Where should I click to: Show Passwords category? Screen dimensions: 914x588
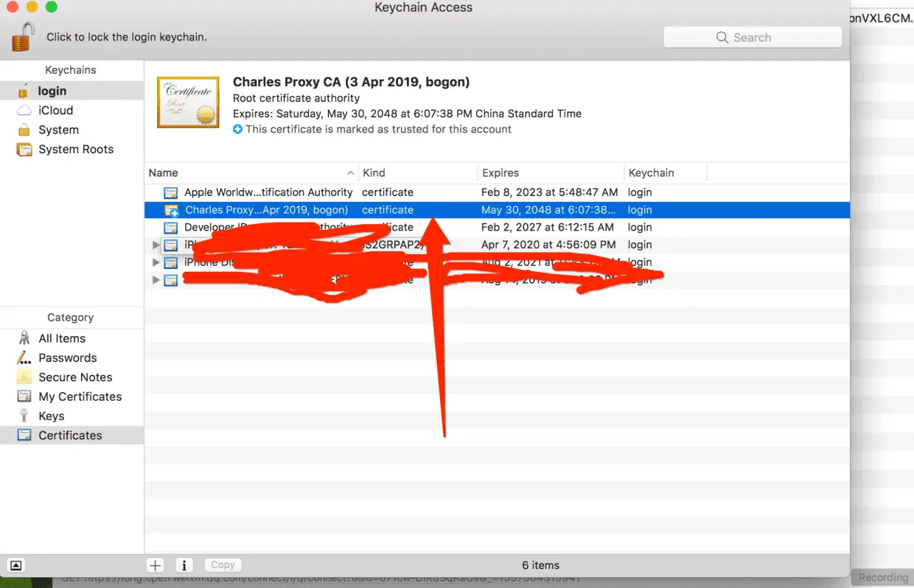pyautogui.click(x=71, y=357)
